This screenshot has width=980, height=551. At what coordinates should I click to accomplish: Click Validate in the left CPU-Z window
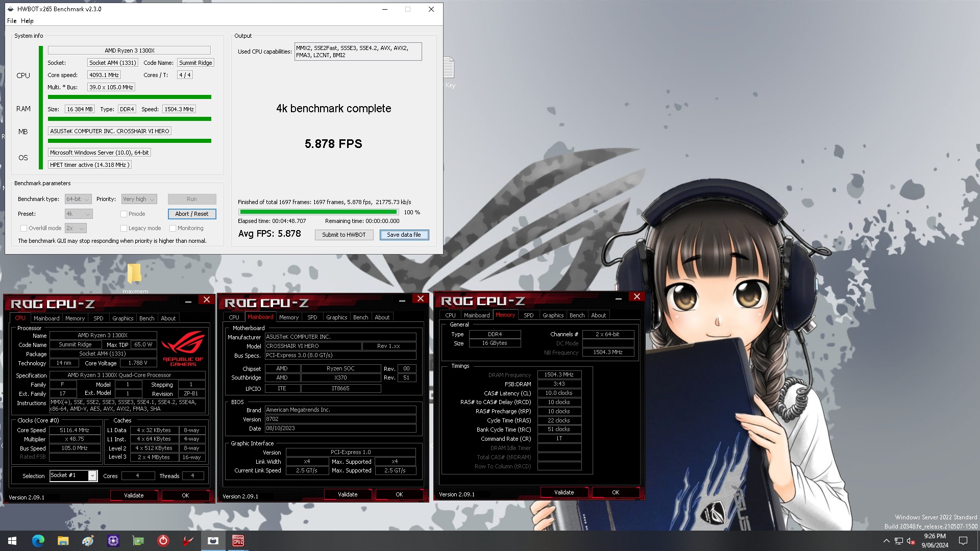point(134,495)
